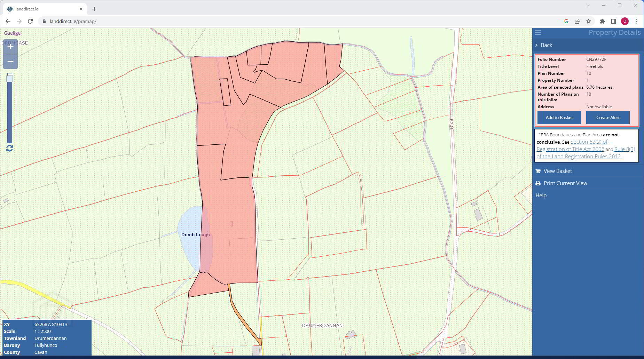
Task: Switch language to Gaeilge
Action: coord(12,33)
